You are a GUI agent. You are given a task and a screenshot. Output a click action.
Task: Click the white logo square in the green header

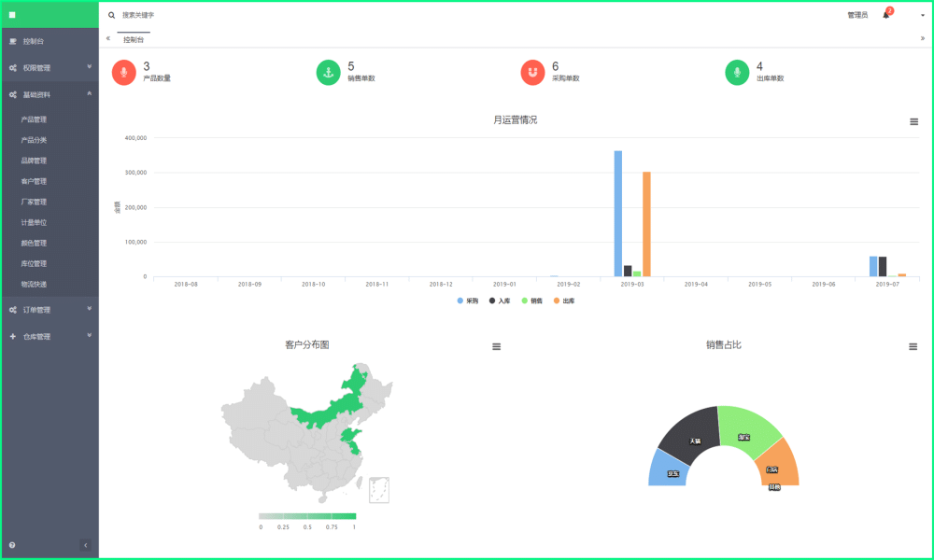tap(12, 15)
